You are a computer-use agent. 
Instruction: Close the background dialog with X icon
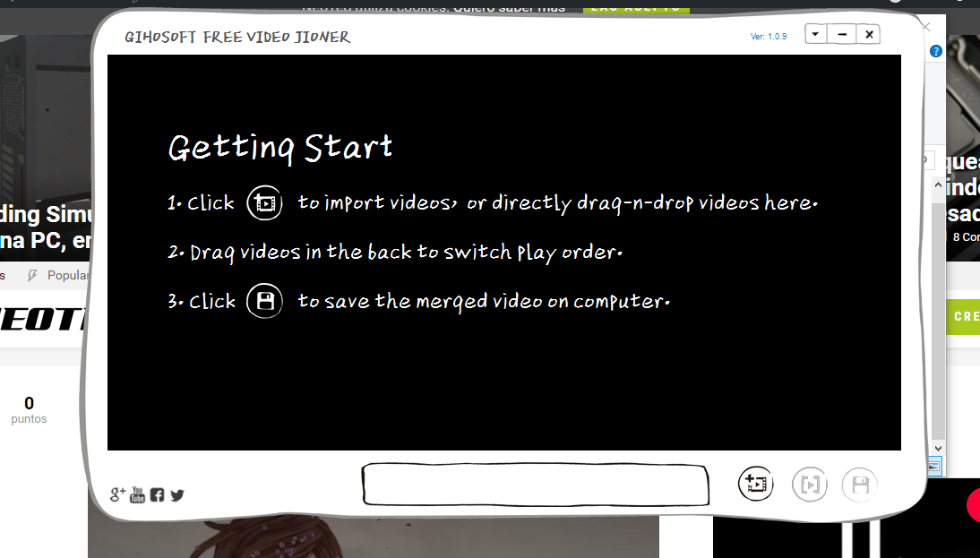(x=925, y=26)
